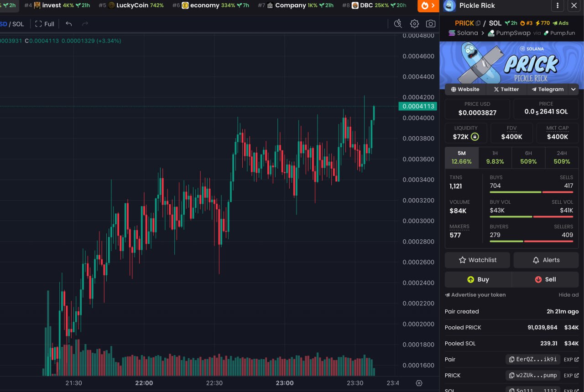Screen dimensions: 584x392
Task: Select the 1H timeframe tab
Action: tap(495, 158)
